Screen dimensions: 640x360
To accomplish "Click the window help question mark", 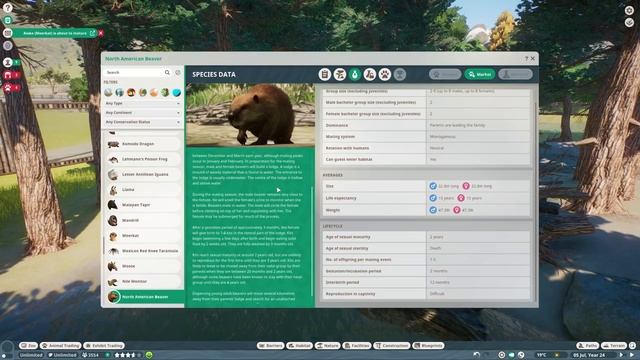I will [526, 59].
